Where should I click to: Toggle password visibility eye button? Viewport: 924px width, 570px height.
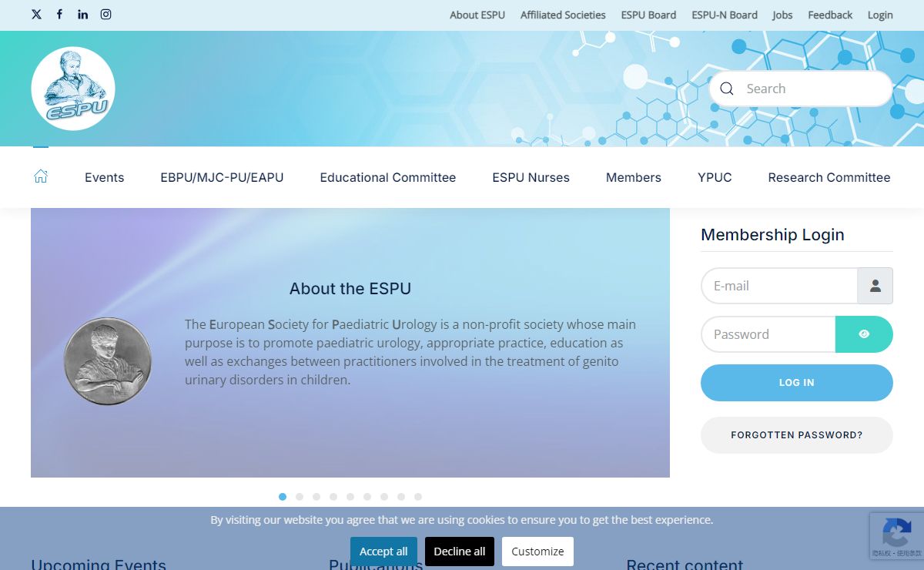[864, 334]
